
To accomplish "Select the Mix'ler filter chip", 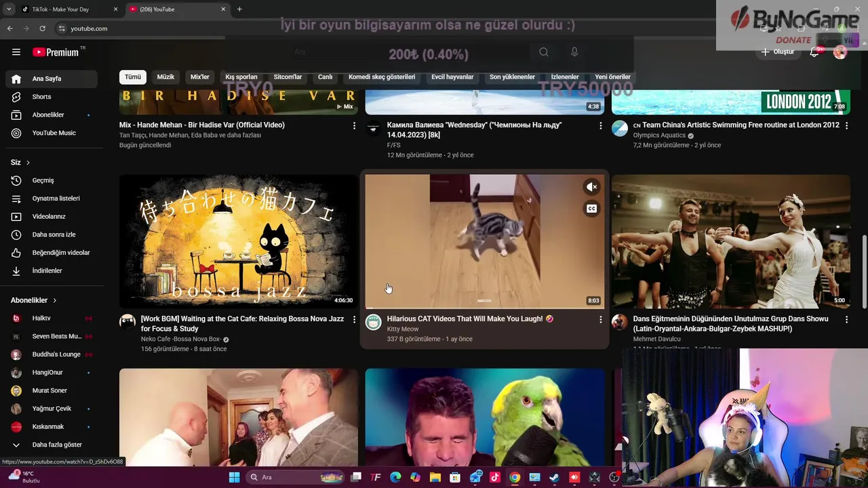I will tap(200, 77).
